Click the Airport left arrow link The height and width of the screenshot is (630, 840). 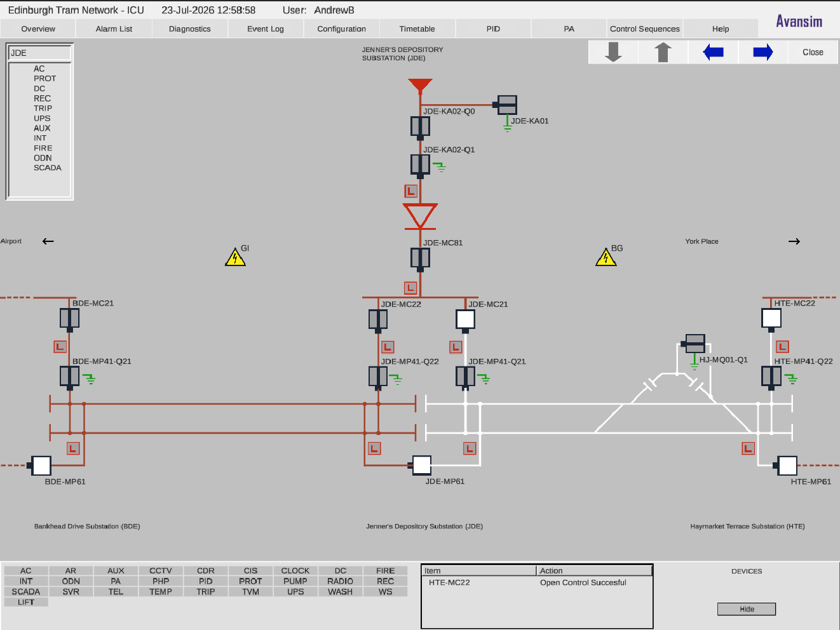[x=48, y=241]
